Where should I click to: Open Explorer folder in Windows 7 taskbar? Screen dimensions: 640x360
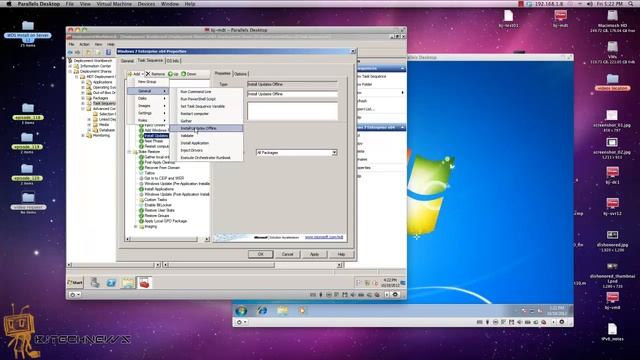(282, 311)
